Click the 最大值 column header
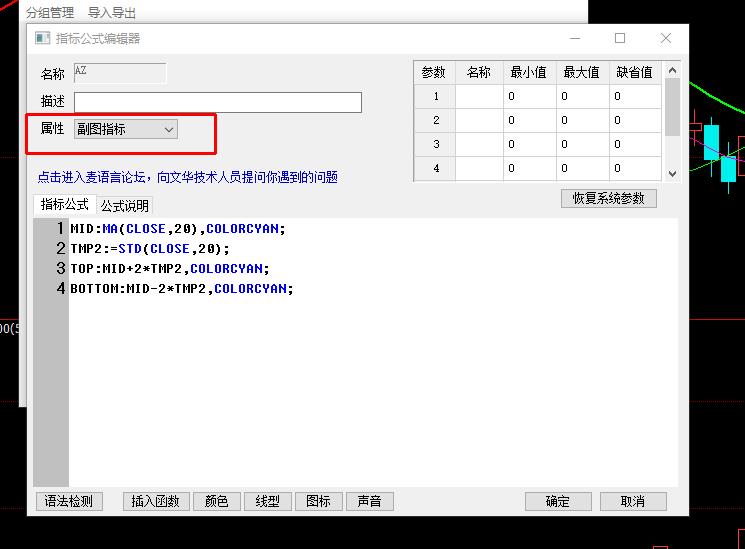Image resolution: width=745 pixels, height=549 pixels. [583, 72]
